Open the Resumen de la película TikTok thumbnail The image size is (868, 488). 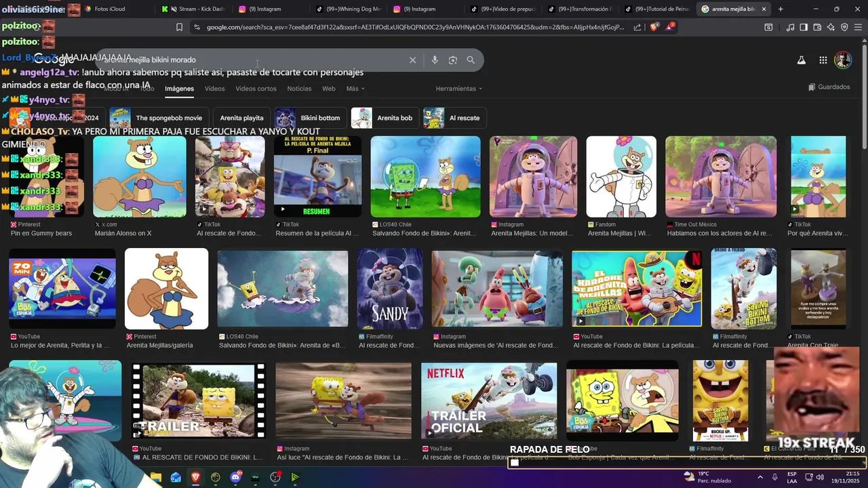point(317,177)
